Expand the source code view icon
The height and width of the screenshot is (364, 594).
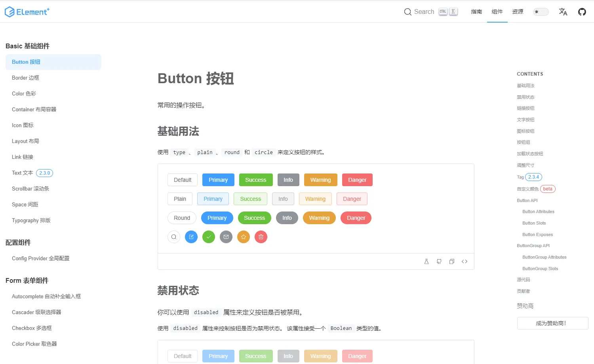465,261
